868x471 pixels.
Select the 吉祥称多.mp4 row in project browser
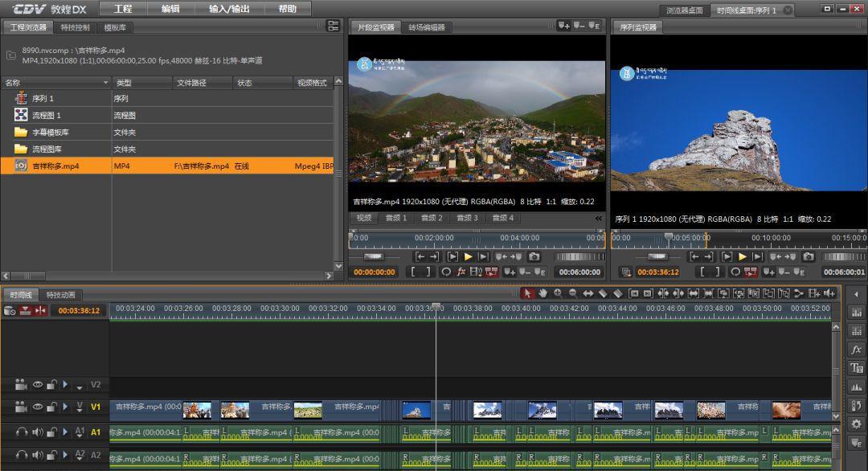[167, 166]
